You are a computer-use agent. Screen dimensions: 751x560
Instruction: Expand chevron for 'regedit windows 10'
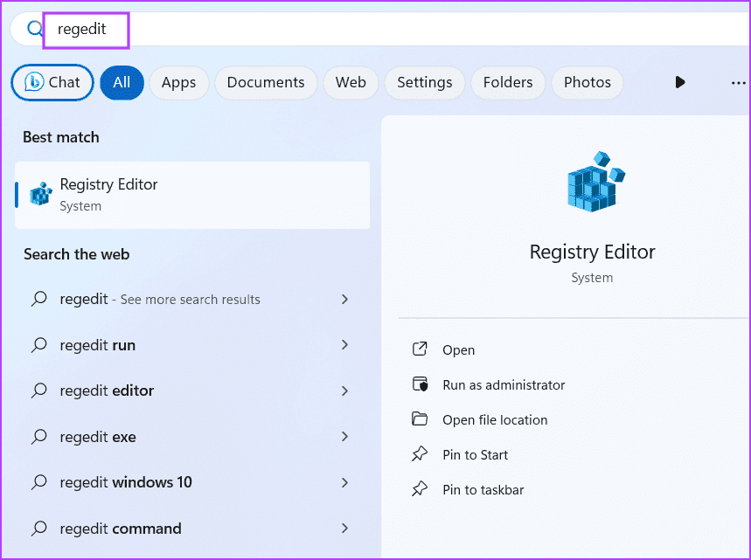pyautogui.click(x=344, y=482)
